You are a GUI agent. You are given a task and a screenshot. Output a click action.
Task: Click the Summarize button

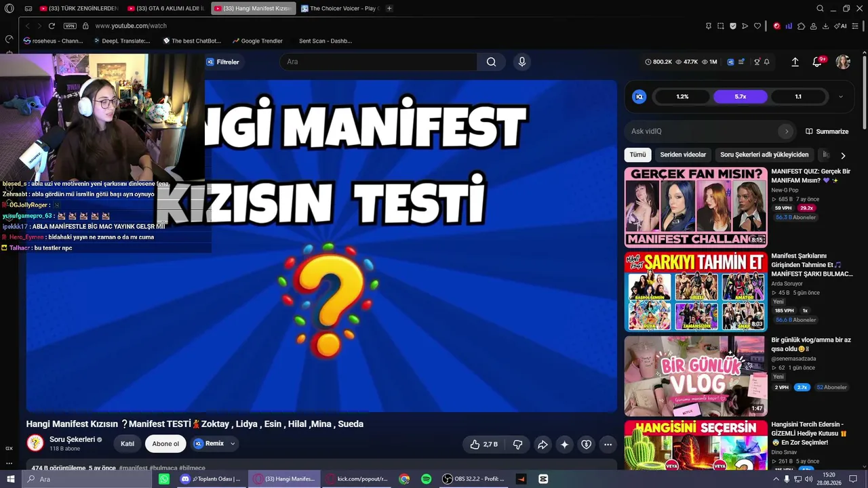(x=827, y=131)
